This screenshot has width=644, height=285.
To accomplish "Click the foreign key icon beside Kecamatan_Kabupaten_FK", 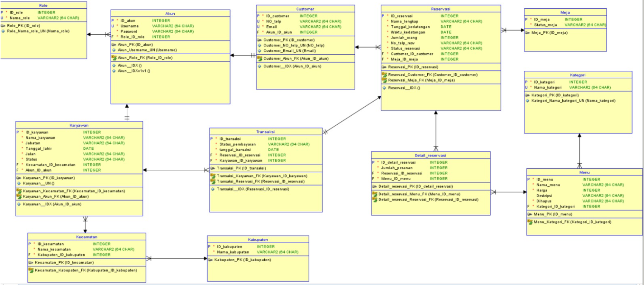I will coord(31,270).
